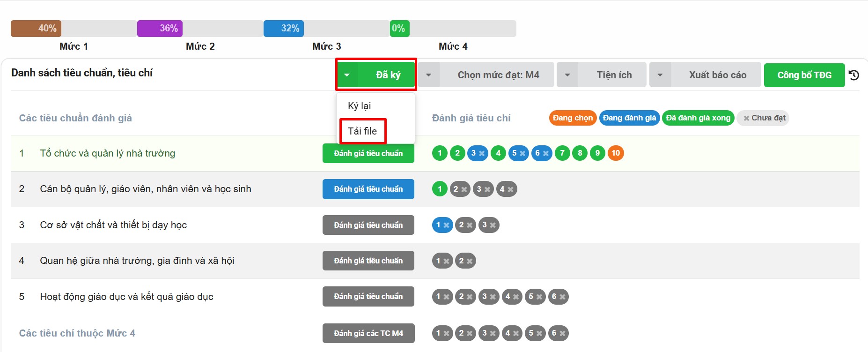Click the history restore icon beside Công bố TĐG
This screenshot has width=868, height=352.
853,75
